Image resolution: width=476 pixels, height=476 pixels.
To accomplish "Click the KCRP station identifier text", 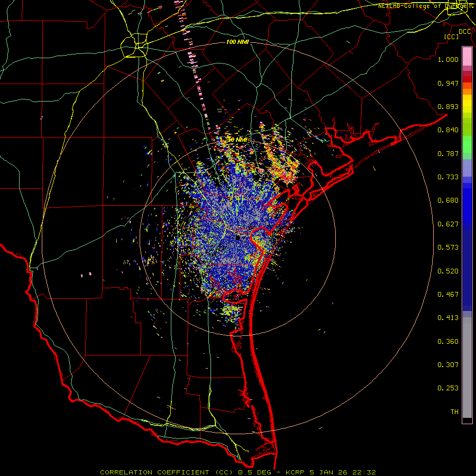I will click(x=296, y=472).
